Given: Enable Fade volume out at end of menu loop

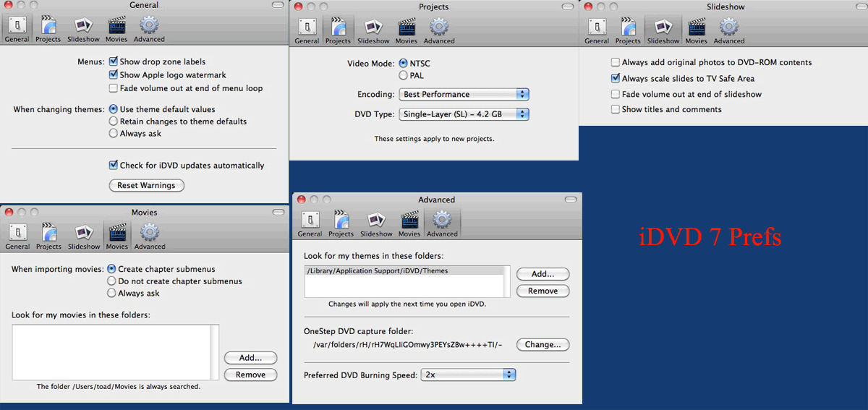Looking at the screenshot, I should pos(114,88).
